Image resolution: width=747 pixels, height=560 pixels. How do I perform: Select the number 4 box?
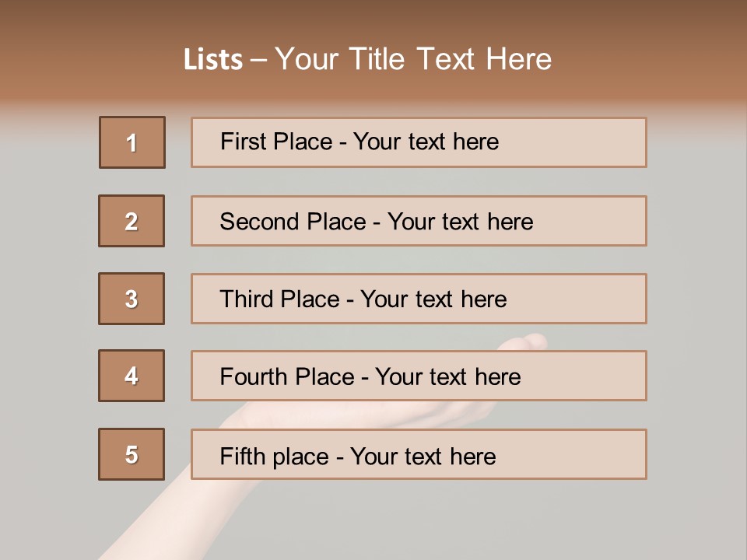tap(132, 376)
